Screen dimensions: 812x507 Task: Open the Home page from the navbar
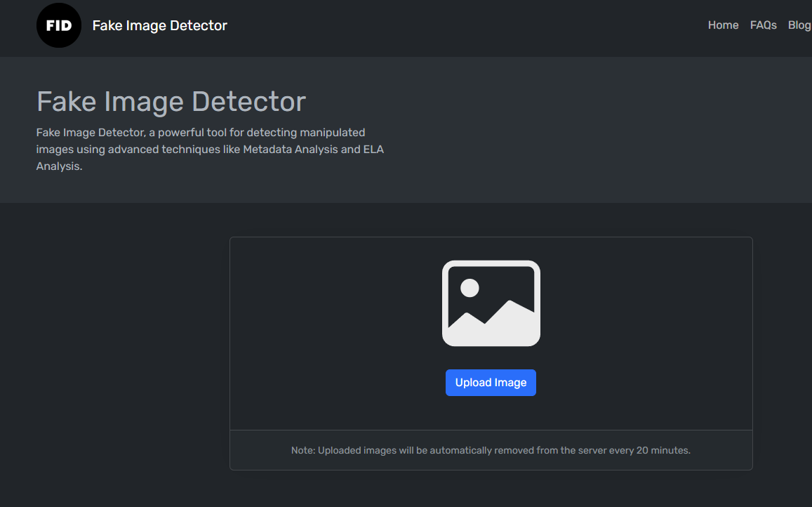point(723,25)
